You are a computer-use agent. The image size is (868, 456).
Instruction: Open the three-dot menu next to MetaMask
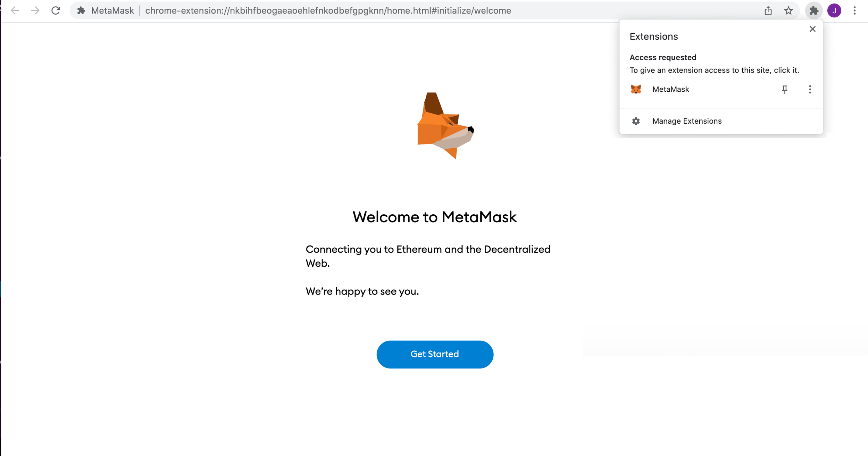[x=810, y=89]
